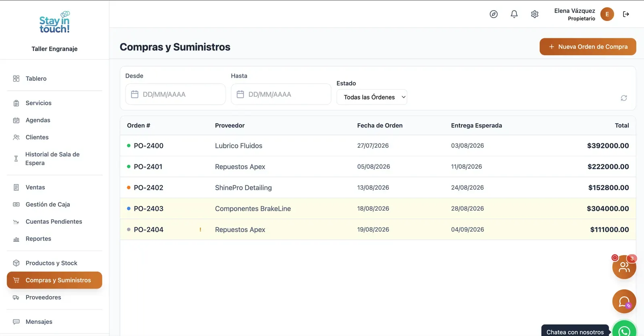Open order PO-2400
Screen dimensions: 644x336
pos(149,146)
